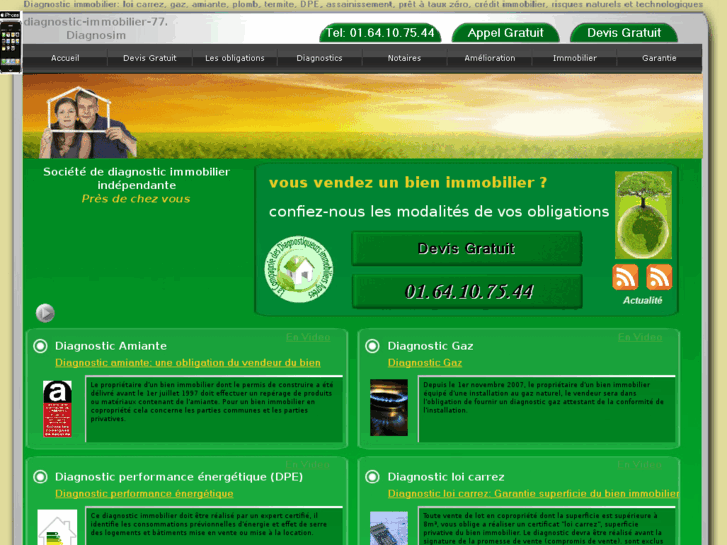Click the couple holding house frame image

88,122
